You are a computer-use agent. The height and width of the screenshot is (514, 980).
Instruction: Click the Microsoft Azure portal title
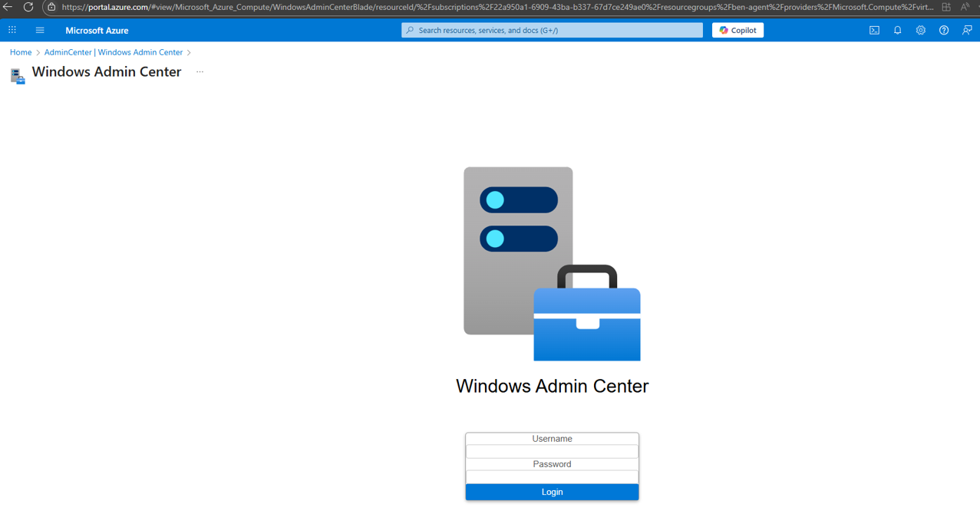97,31
